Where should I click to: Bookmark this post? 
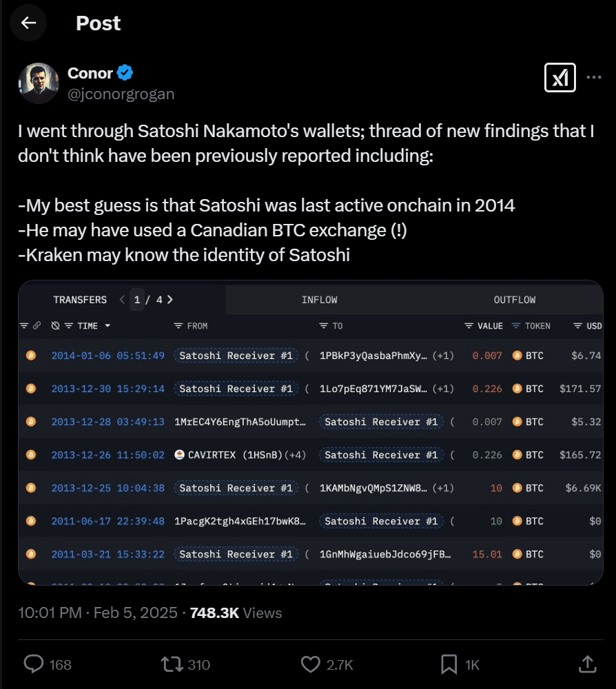coord(449,664)
